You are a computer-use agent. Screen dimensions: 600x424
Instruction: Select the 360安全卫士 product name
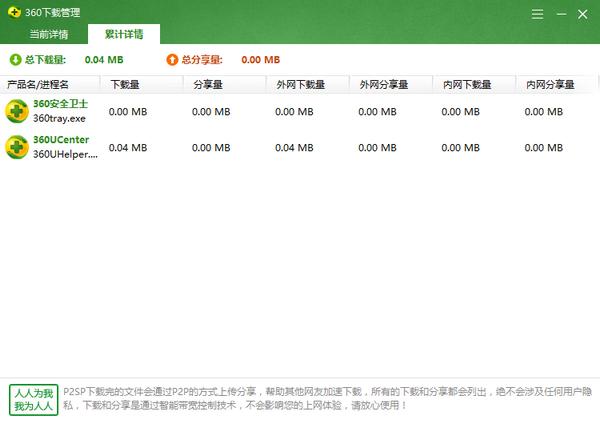pos(60,104)
